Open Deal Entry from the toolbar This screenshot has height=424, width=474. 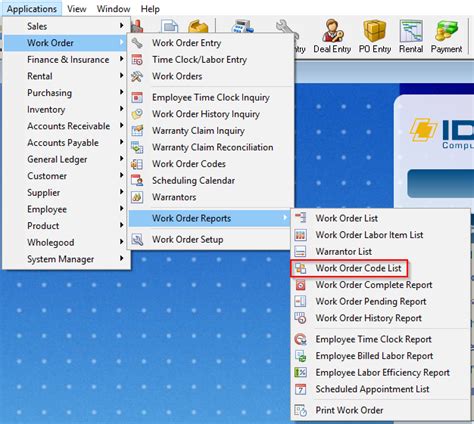(x=332, y=36)
